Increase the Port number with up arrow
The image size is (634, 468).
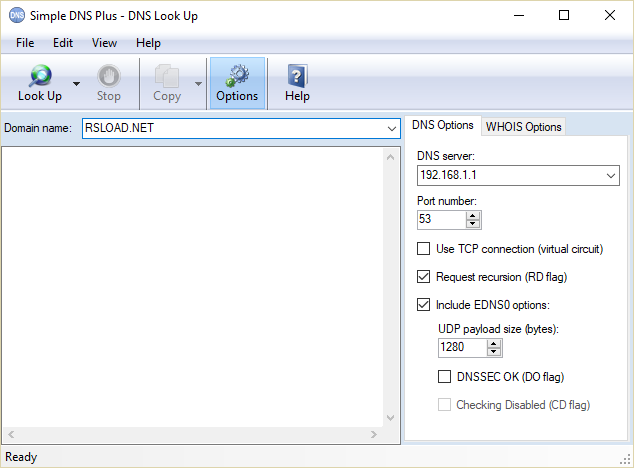(473, 216)
